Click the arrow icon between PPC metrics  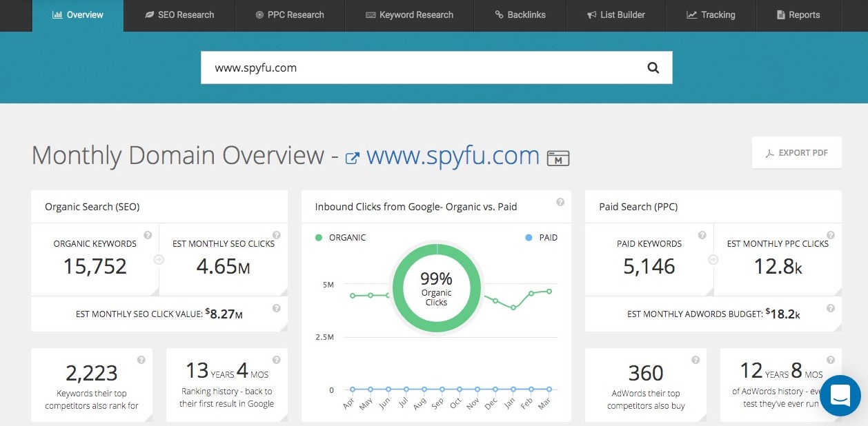(x=713, y=260)
